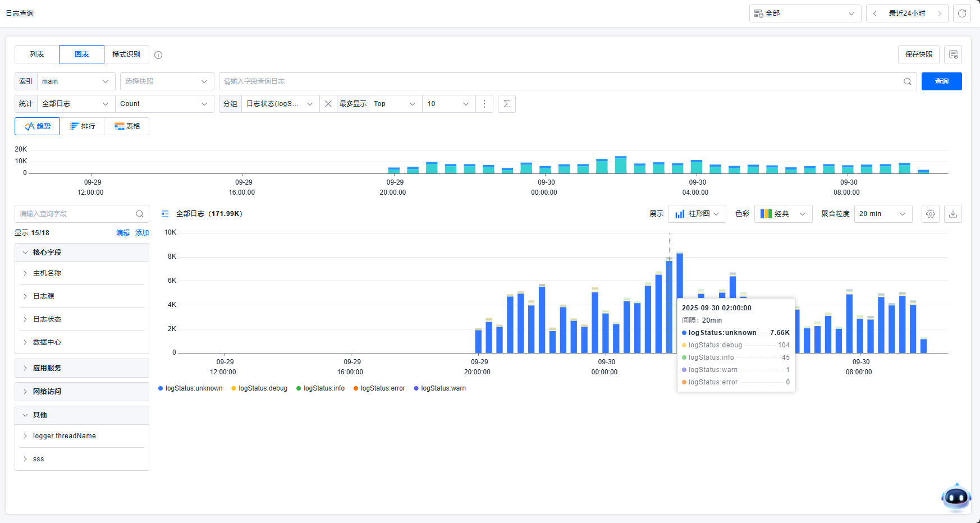Image resolution: width=980 pixels, height=523 pixels.
Task: Open the main index dropdown
Action: click(75, 81)
